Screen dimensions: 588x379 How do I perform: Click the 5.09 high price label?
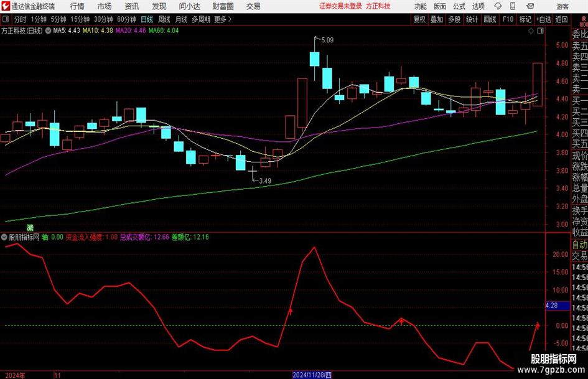point(327,40)
